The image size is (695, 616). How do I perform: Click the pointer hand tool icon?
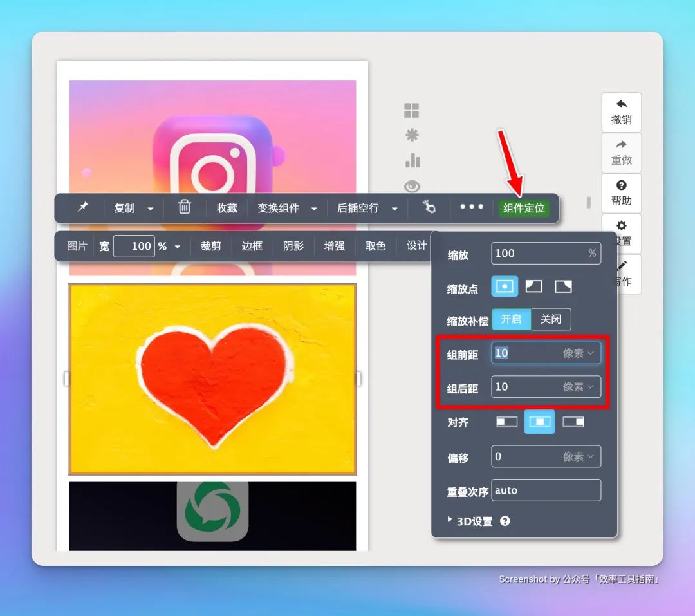coord(429,207)
